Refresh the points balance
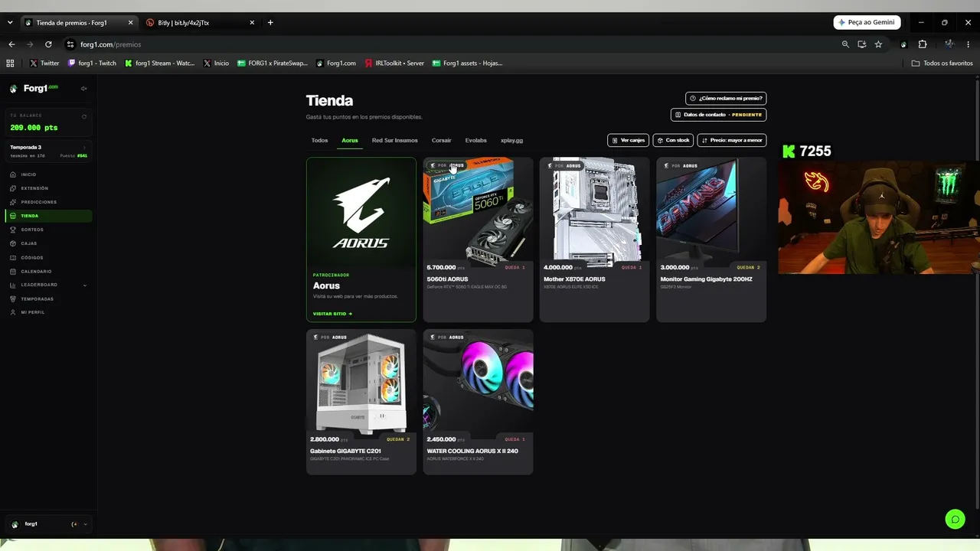 (84, 116)
